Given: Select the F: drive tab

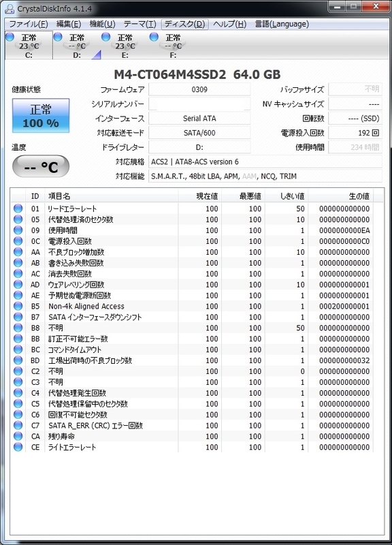Looking at the screenshot, I should point(173,46).
